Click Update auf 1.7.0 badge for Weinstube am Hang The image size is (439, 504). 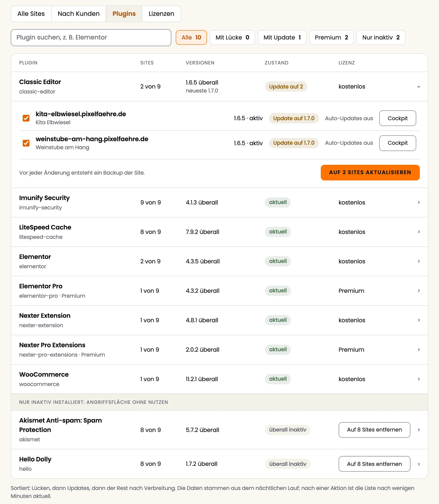click(x=294, y=143)
